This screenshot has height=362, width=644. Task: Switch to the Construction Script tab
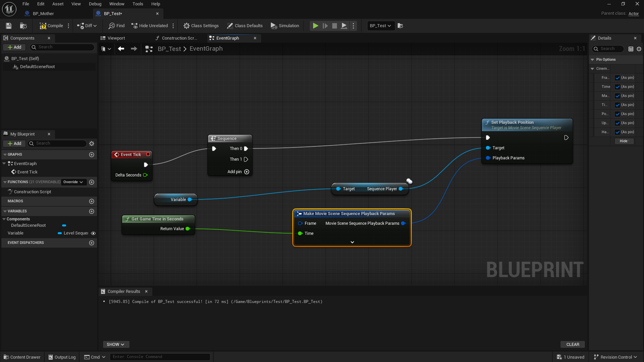[x=179, y=38]
